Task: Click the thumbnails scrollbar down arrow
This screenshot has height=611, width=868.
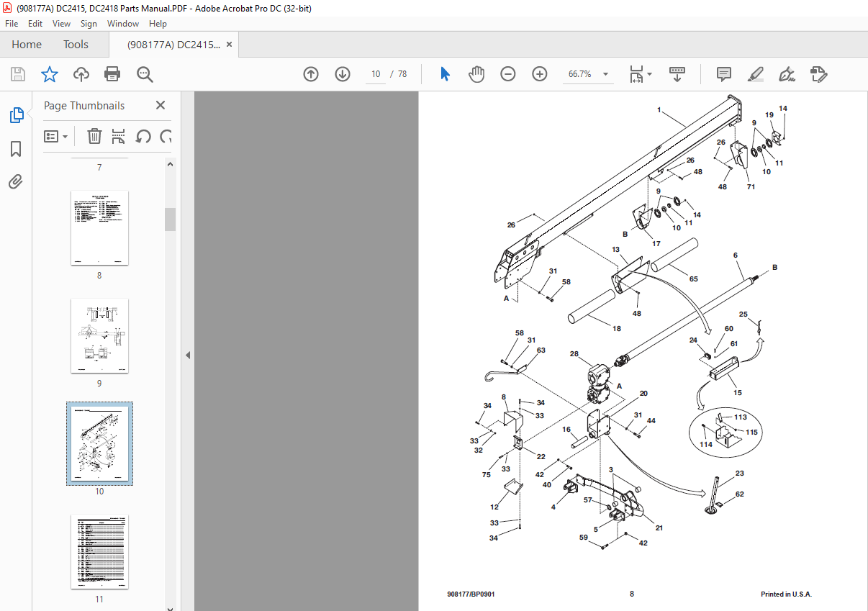Action: point(171,607)
